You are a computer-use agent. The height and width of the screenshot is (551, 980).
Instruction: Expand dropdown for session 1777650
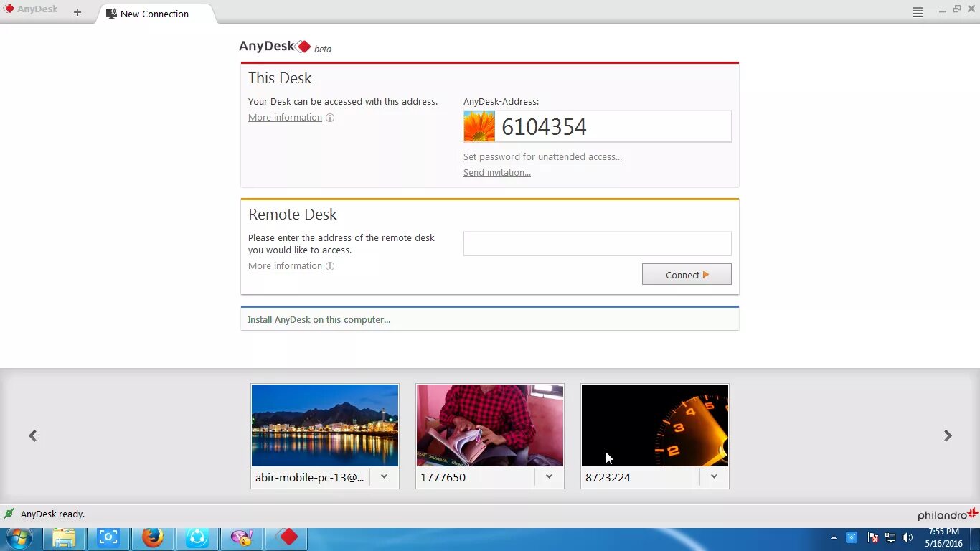click(549, 477)
